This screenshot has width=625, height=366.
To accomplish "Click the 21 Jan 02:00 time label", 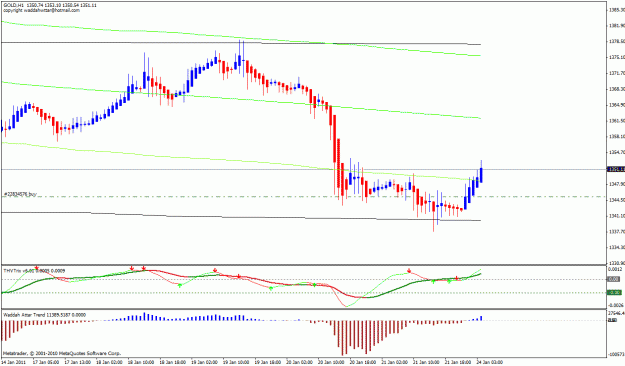I will tap(394, 362).
